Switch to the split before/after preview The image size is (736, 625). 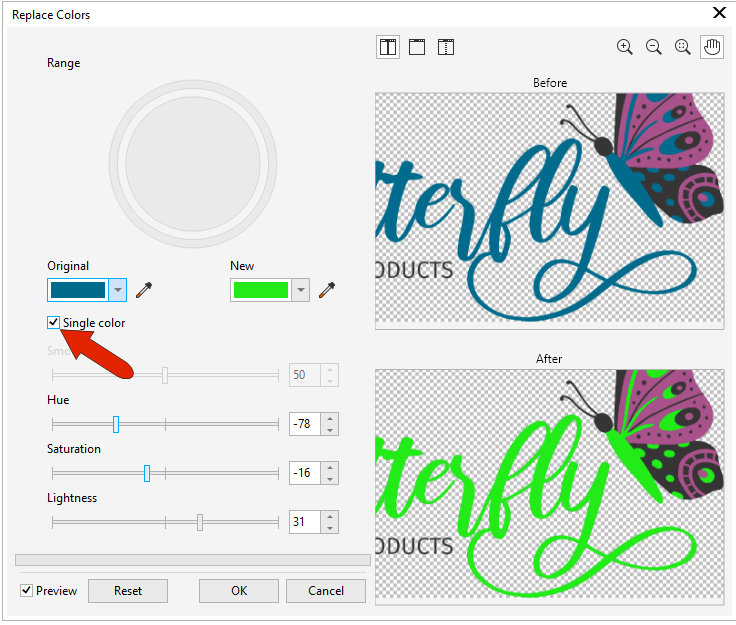(x=388, y=47)
